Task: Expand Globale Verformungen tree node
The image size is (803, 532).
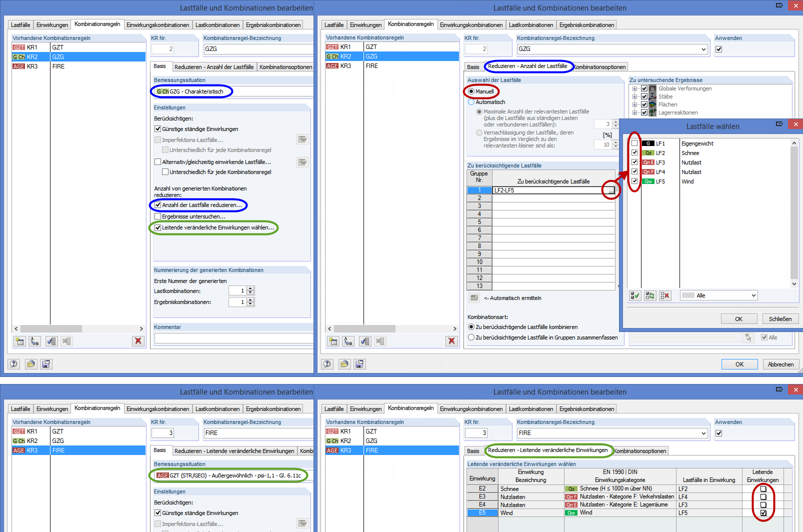Action: [x=635, y=89]
